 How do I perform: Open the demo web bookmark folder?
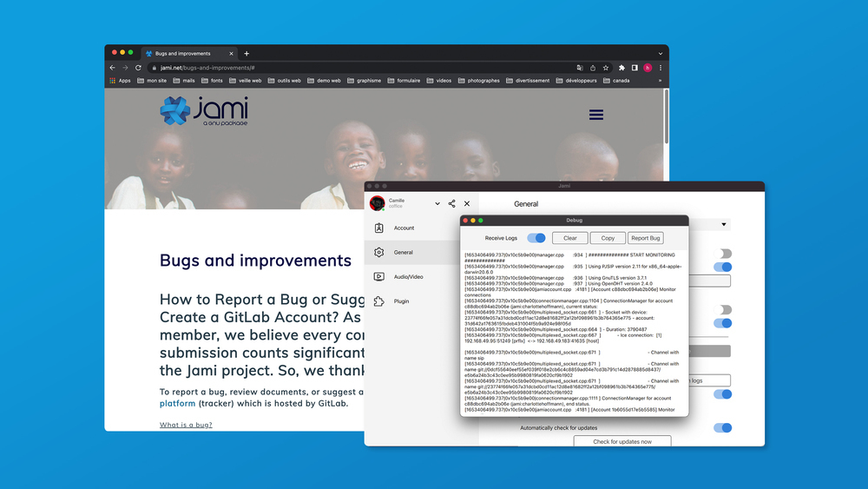coord(324,80)
